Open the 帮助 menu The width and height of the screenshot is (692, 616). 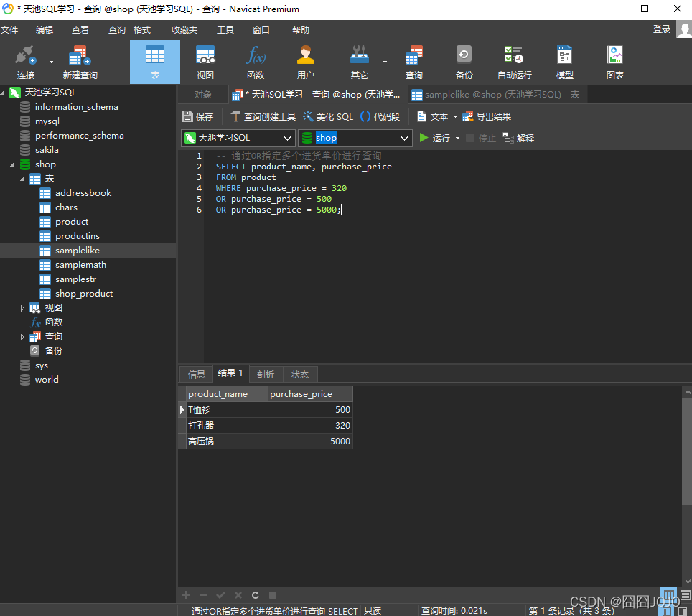(x=301, y=29)
